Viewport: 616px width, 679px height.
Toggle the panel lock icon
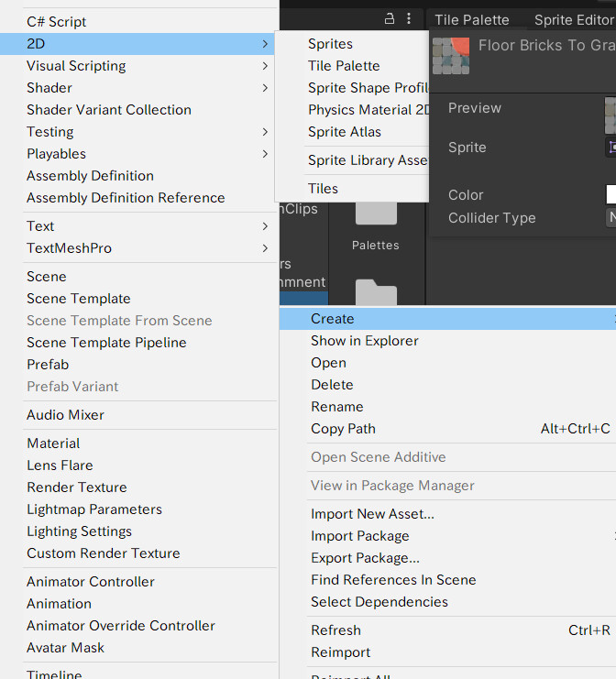tap(390, 18)
